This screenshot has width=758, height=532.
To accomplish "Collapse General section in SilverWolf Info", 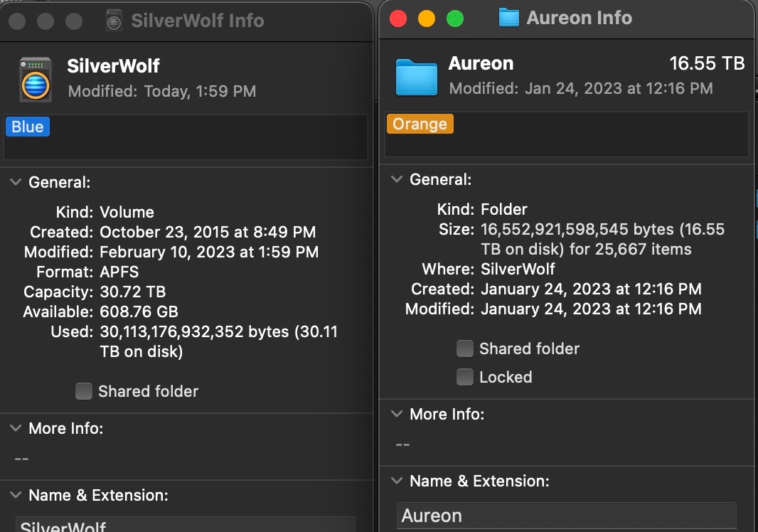I will click(x=15, y=183).
